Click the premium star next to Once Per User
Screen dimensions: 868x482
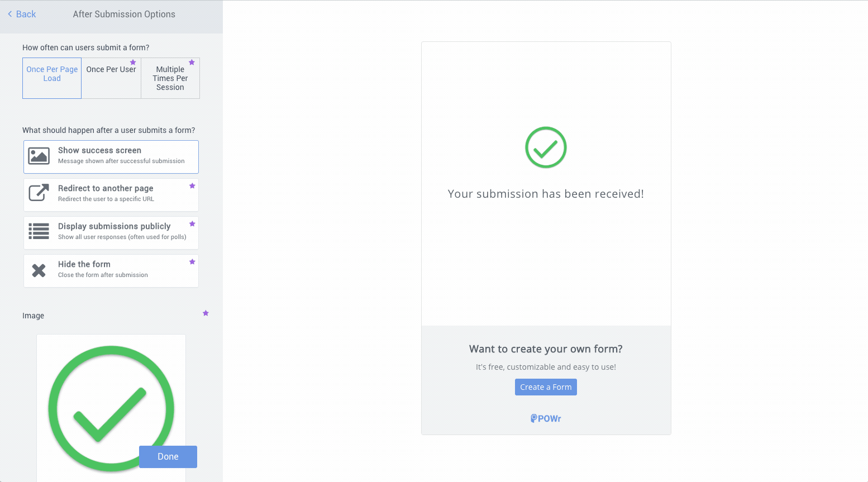pos(133,63)
